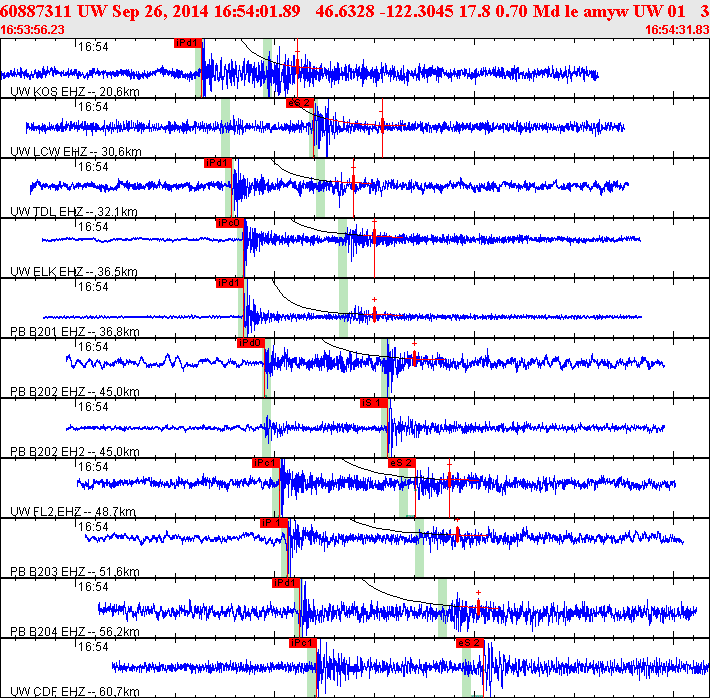
Task: Select station label UW ELK EHZ -- 36.5km
Action: coord(74,272)
